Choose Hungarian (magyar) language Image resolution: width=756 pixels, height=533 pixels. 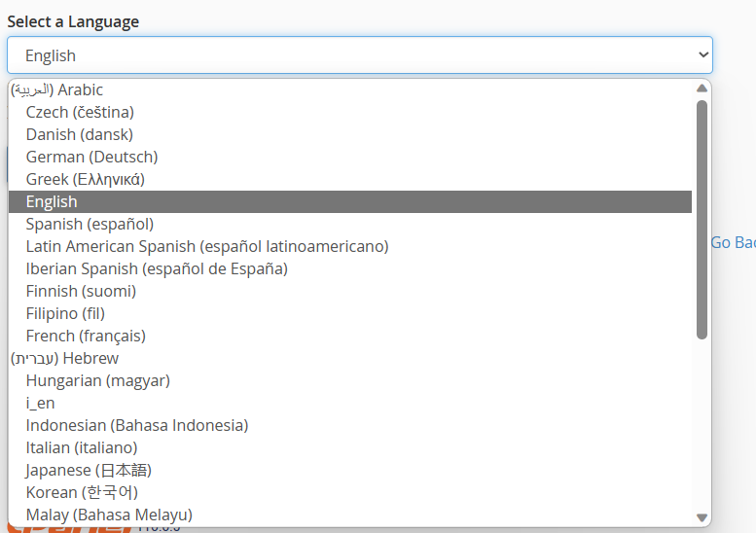97,380
